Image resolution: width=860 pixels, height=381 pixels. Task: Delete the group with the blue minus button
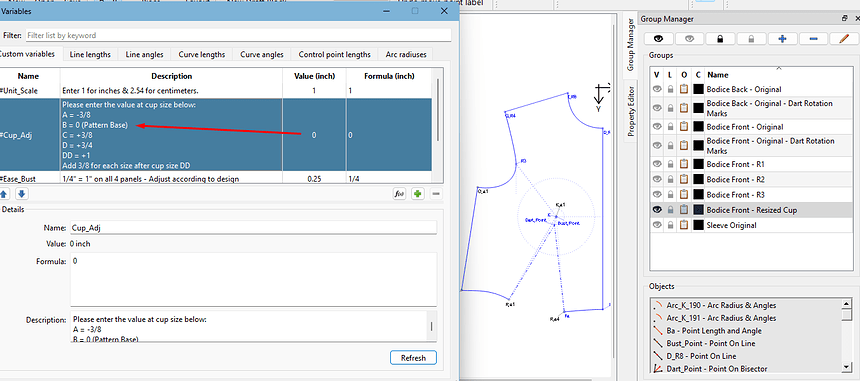tap(814, 39)
